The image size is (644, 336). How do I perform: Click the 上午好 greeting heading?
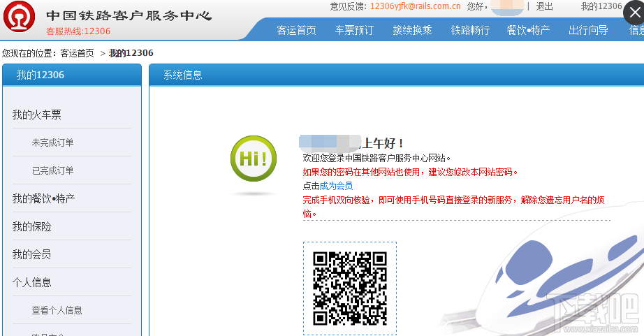pos(383,143)
